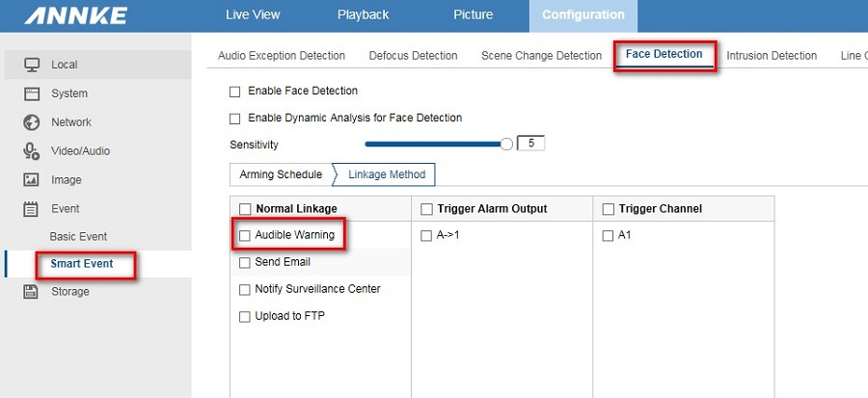Toggle Trigger Alarm Output A->1 checkbox

[x=425, y=236]
